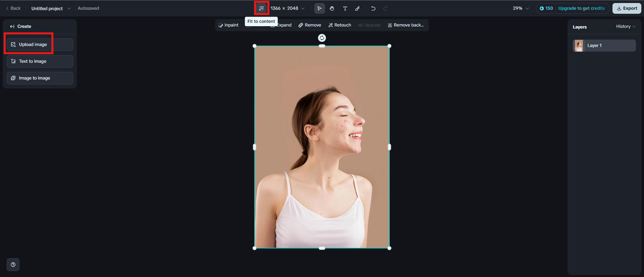Screen dimensions: 644x277
Task: Select the brush tool
Action: (x=357, y=8)
